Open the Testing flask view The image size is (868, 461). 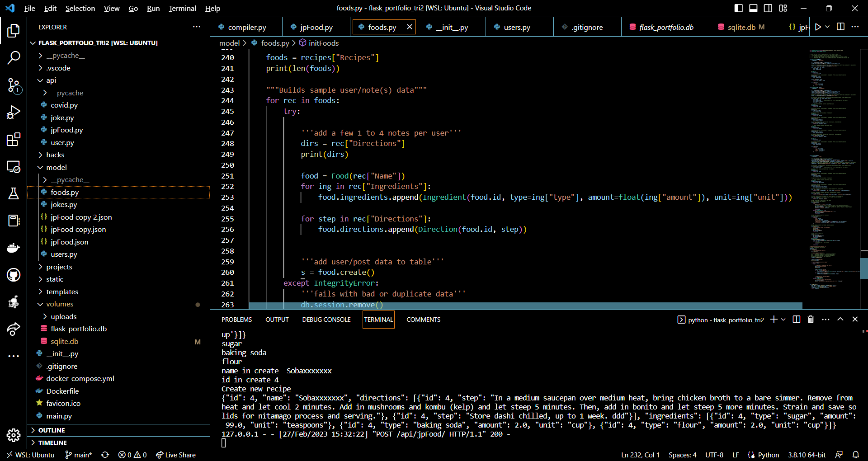click(x=14, y=193)
